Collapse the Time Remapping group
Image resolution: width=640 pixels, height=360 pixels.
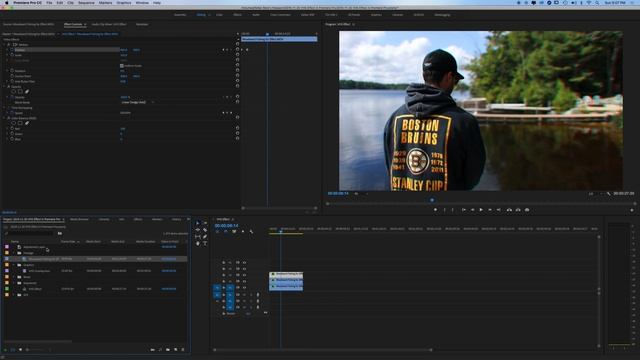pos(5,108)
